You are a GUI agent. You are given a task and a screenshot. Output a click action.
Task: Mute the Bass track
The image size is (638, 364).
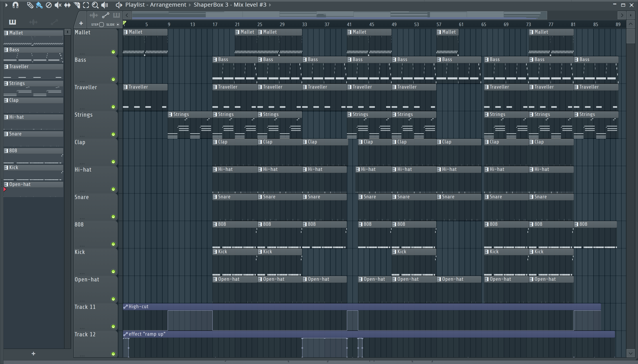[x=113, y=79]
